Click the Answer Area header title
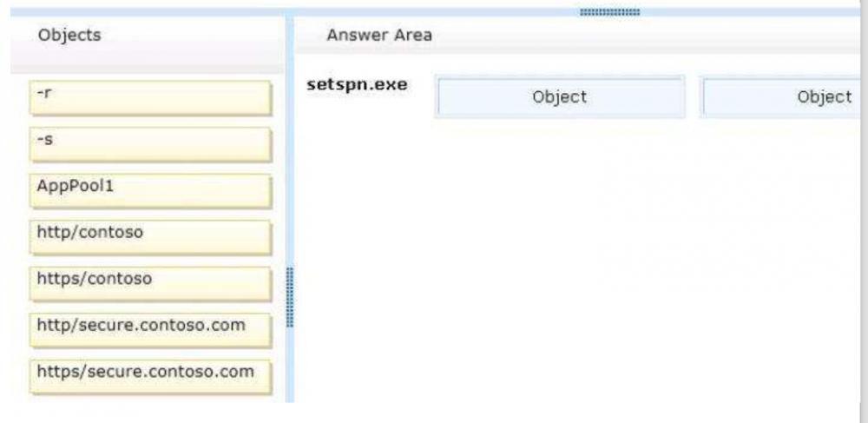Image resolution: width=868 pixels, height=423 pixels. pos(379,36)
